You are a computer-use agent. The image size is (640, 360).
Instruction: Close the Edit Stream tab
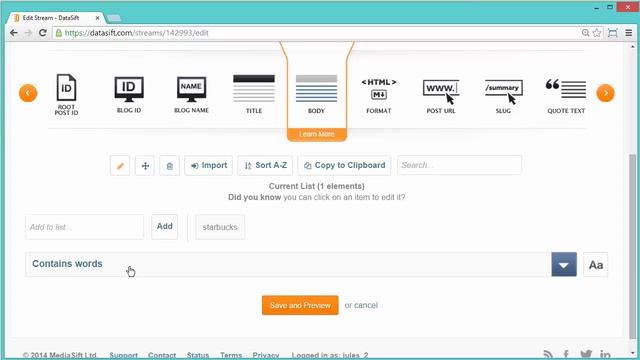[98, 18]
